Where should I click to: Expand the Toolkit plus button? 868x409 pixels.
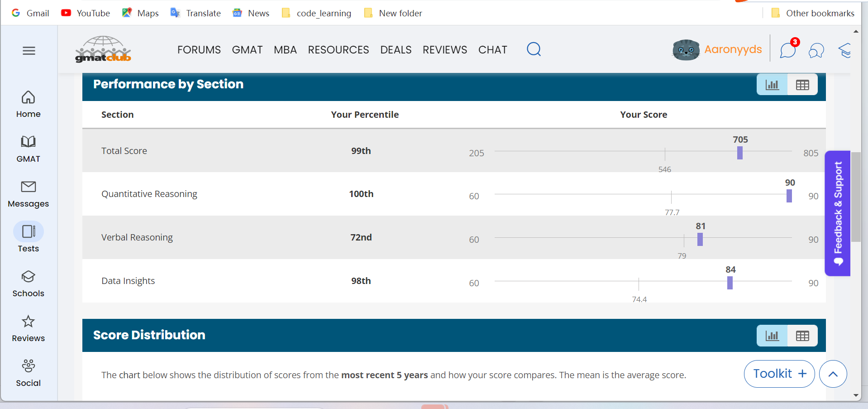click(779, 374)
